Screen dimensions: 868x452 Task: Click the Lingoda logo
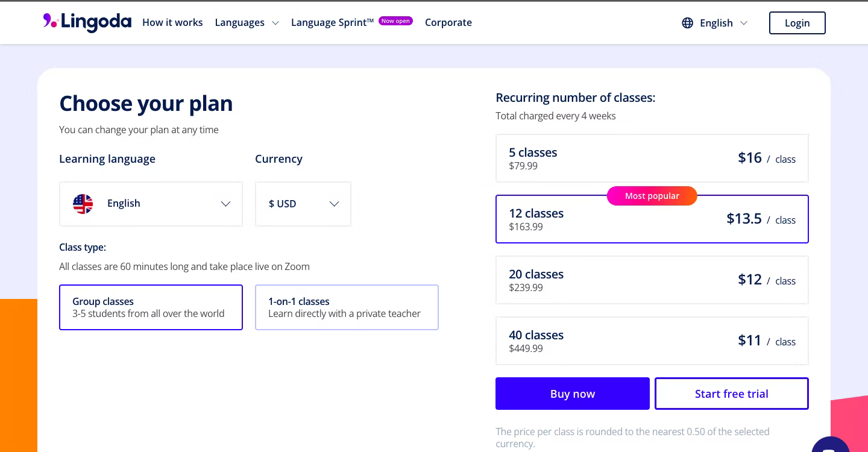[87, 22]
